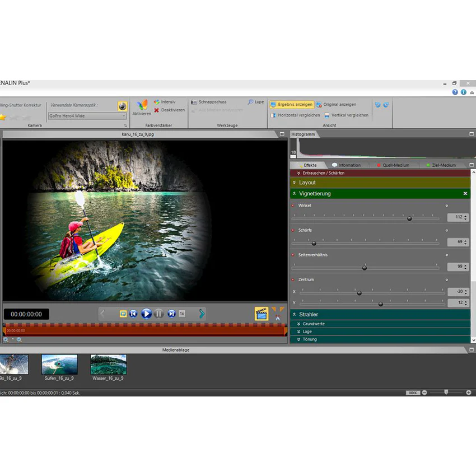Zoom out the timeline with minus magnifier

19,340
